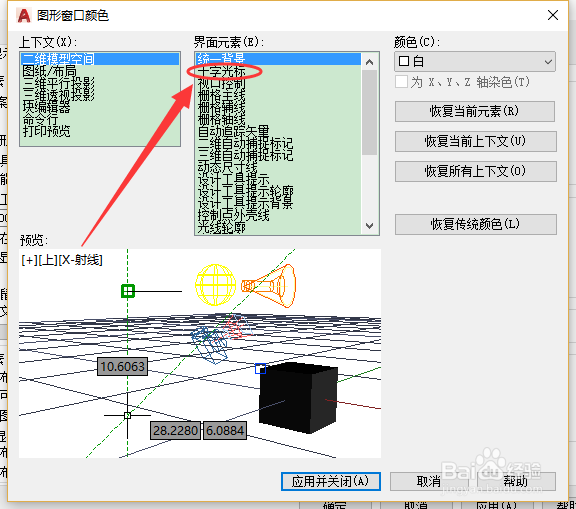Click 恢复当前上下文(U) button

tap(476, 141)
